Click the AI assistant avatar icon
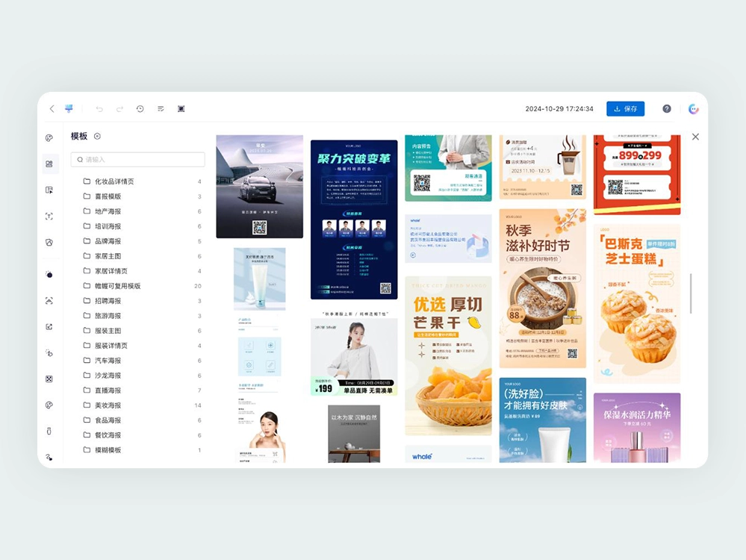746x560 pixels. 693,109
